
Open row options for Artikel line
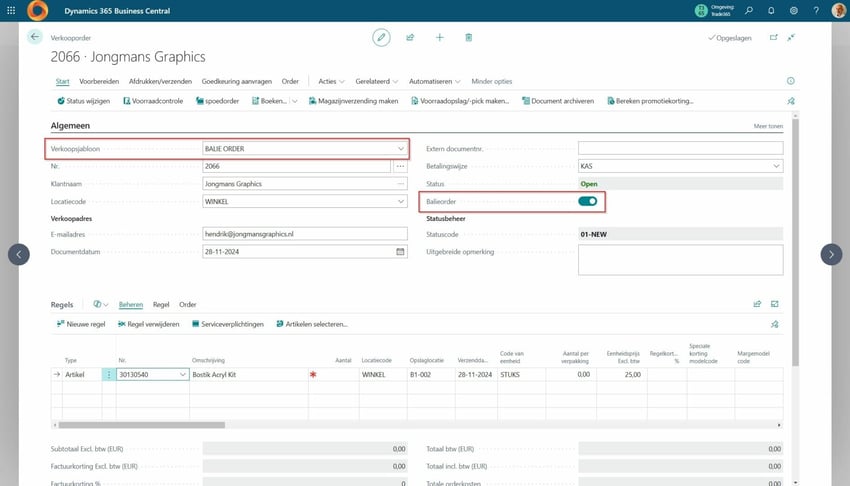[x=108, y=374]
